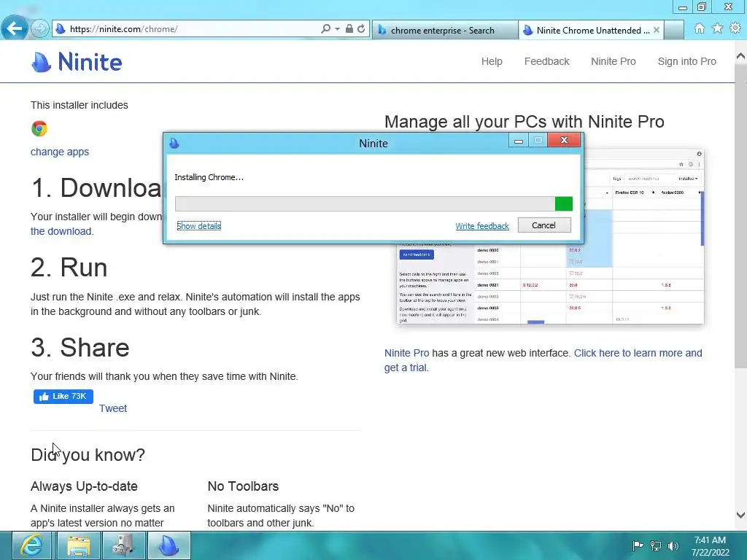
Task: Click the change apps link
Action: pyautogui.click(x=60, y=152)
